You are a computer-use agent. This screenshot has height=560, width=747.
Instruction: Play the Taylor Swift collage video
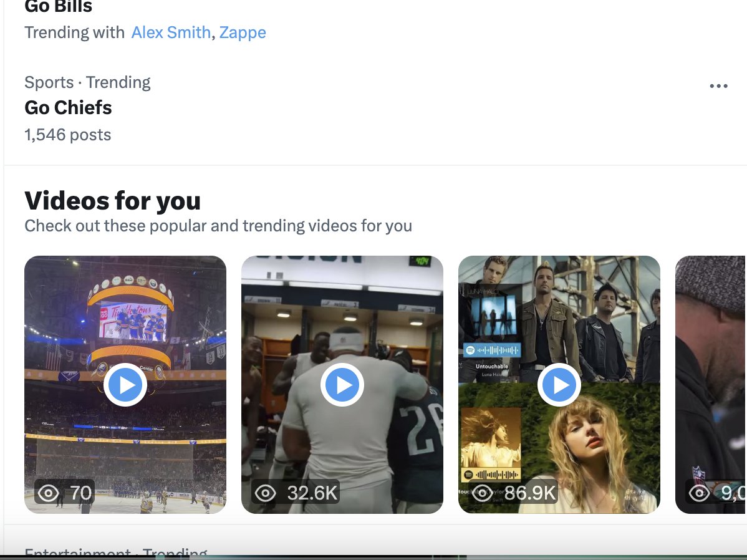point(559,385)
